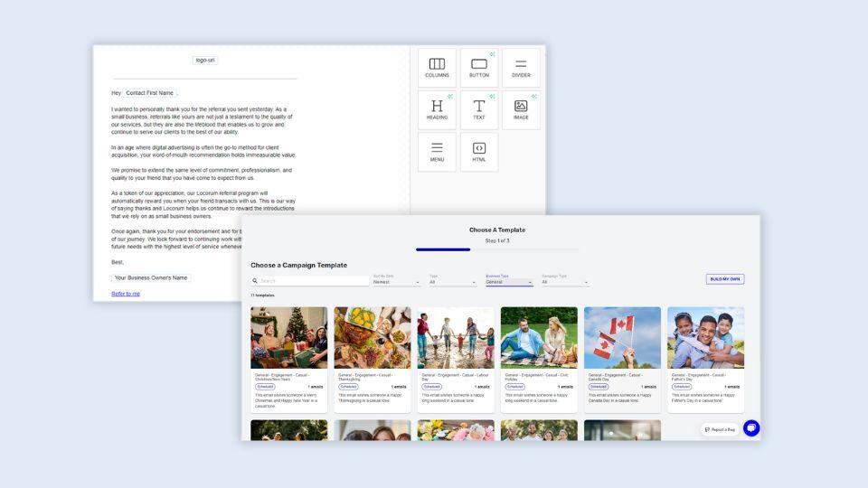Select the Button content block
Viewport: 868px width, 488px height.
[479, 68]
